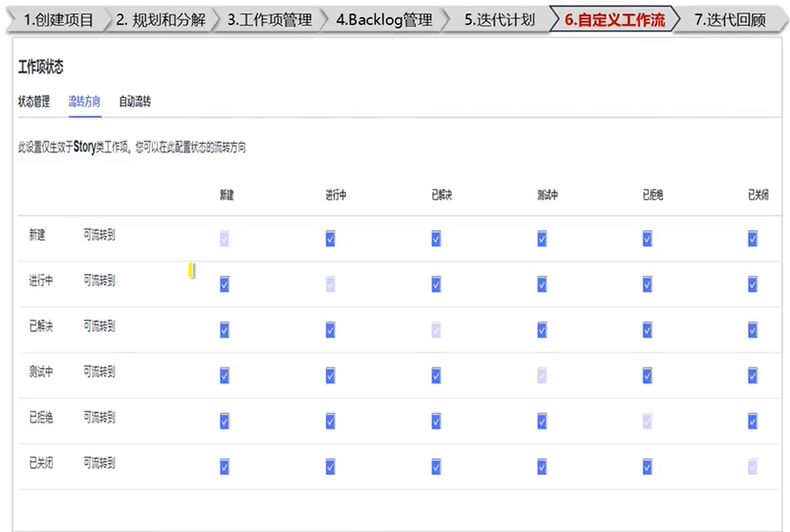Toggle 测试中 row checkbox under 已拒绝
The image size is (790, 532).
(x=647, y=376)
